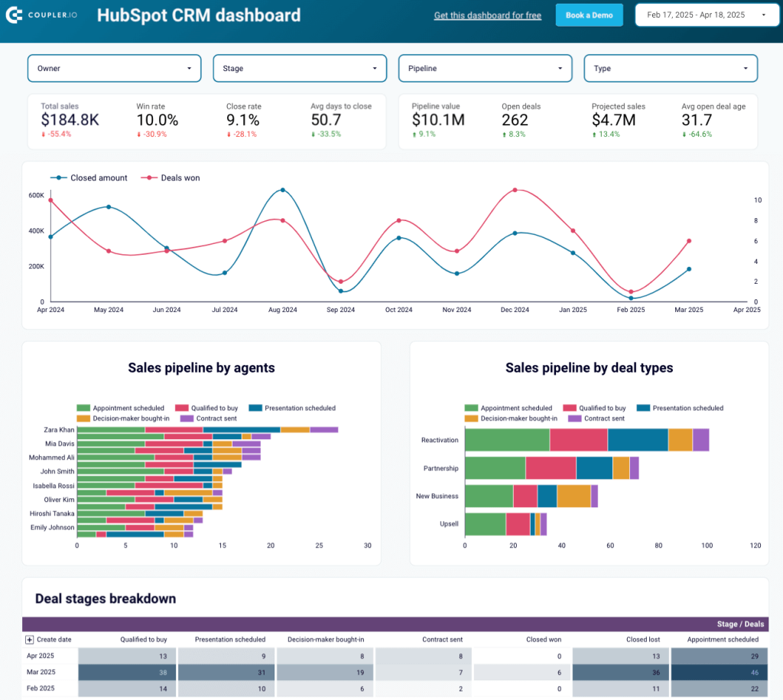
Task: Click the red Partnership Qualified to buy segment
Action: click(551, 467)
